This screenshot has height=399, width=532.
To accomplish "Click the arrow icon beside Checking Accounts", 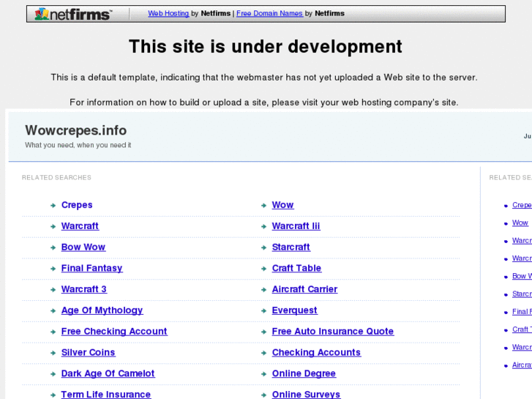I will tap(263, 353).
